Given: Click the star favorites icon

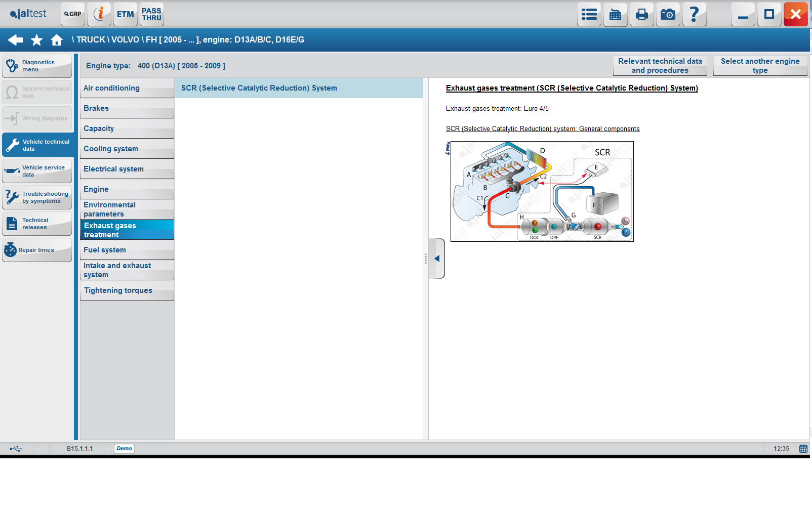Looking at the screenshot, I should (x=36, y=40).
